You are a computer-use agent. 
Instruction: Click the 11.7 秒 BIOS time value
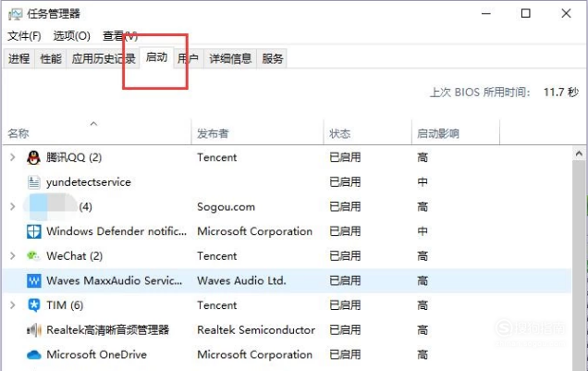tap(561, 92)
